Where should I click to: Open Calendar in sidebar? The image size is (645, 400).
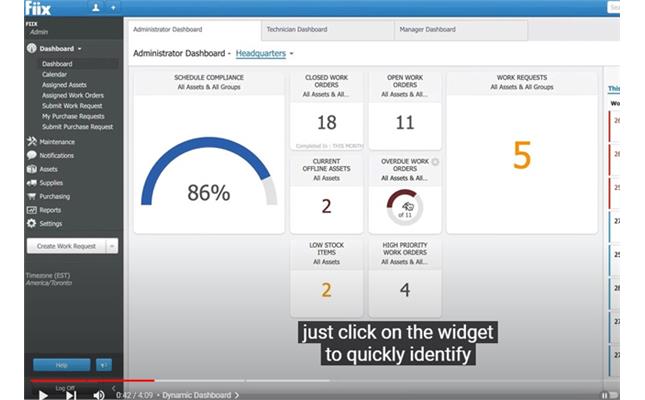[x=54, y=74]
